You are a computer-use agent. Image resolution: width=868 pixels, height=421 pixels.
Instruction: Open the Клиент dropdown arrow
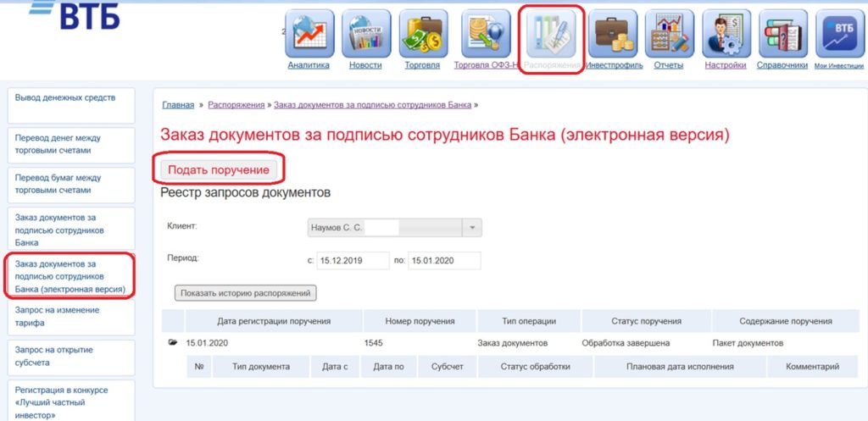(472, 227)
